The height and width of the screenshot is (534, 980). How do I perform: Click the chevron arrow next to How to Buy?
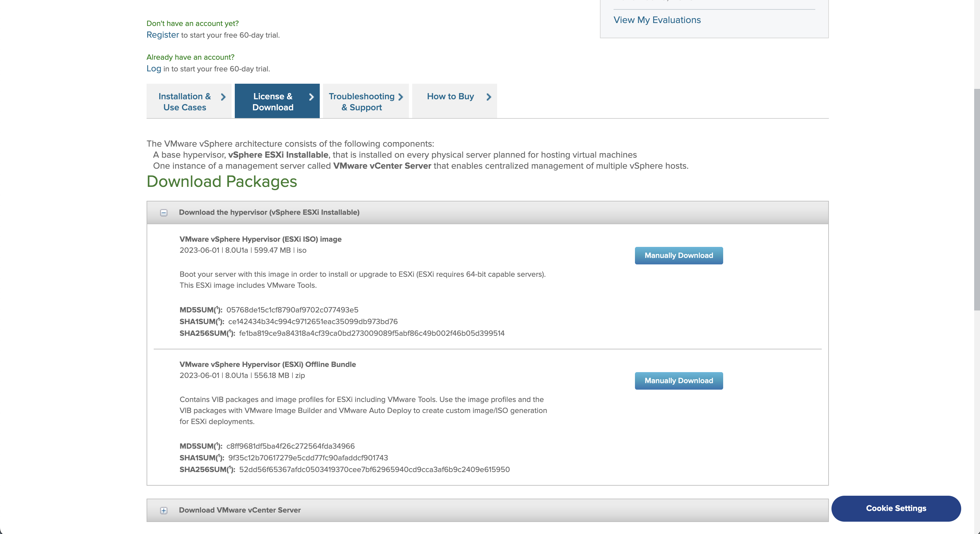(x=489, y=97)
